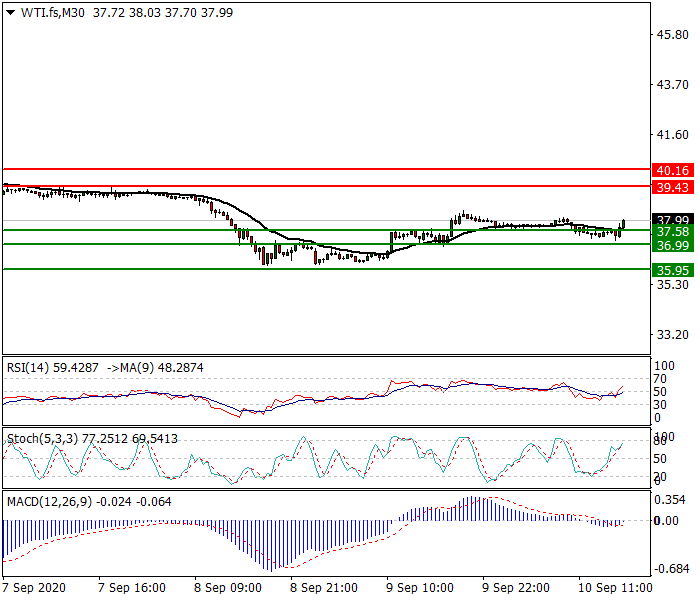Click the 8 Sep 09:00 time label
700x600 pixels.
[x=227, y=587]
